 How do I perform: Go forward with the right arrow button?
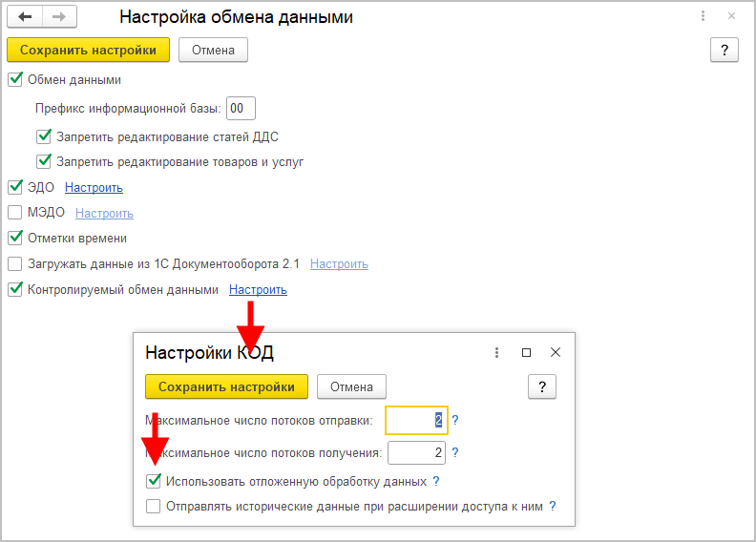(x=59, y=17)
